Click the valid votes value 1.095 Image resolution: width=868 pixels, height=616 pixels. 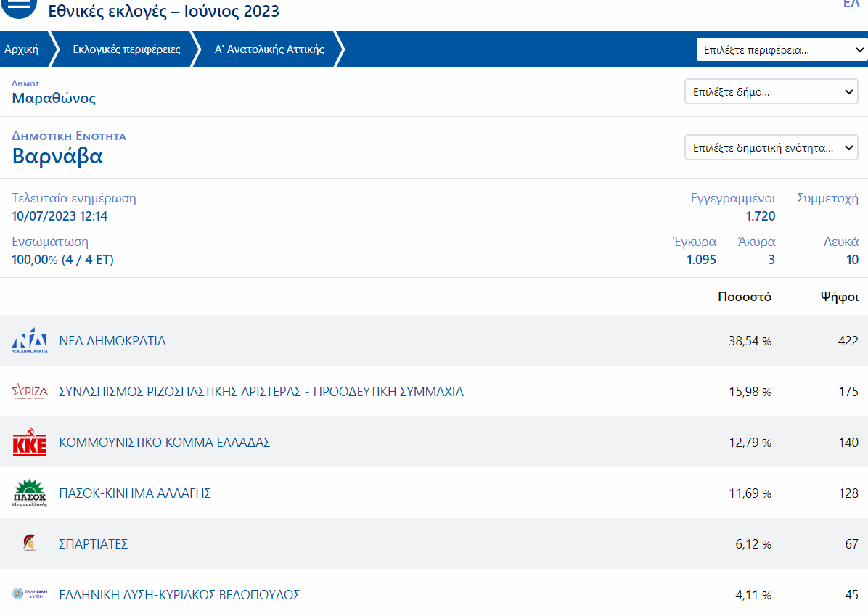(x=701, y=260)
